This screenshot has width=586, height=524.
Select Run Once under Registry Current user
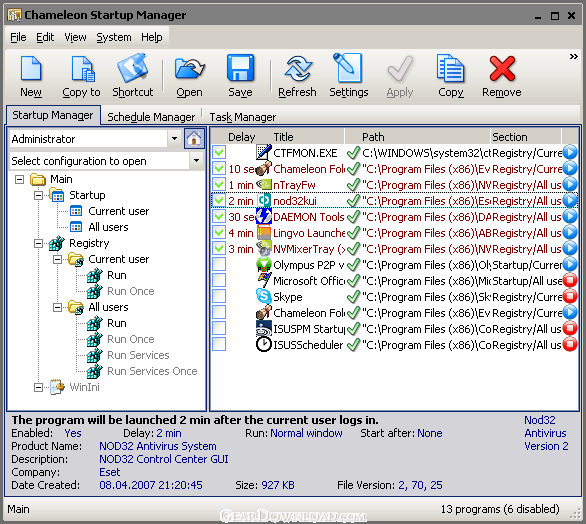[x=130, y=291]
